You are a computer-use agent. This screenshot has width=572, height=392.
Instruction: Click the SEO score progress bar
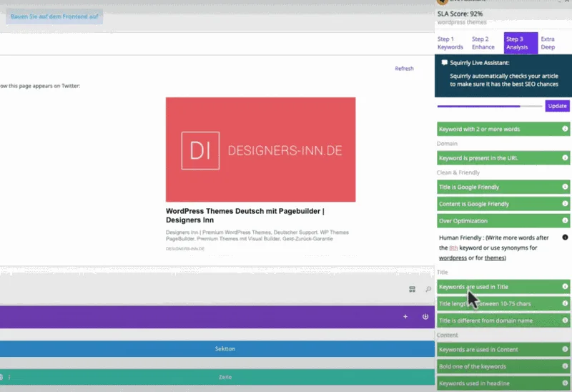tap(490, 106)
